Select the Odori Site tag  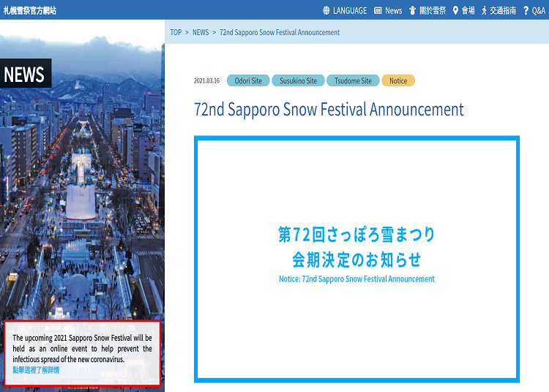[248, 80]
